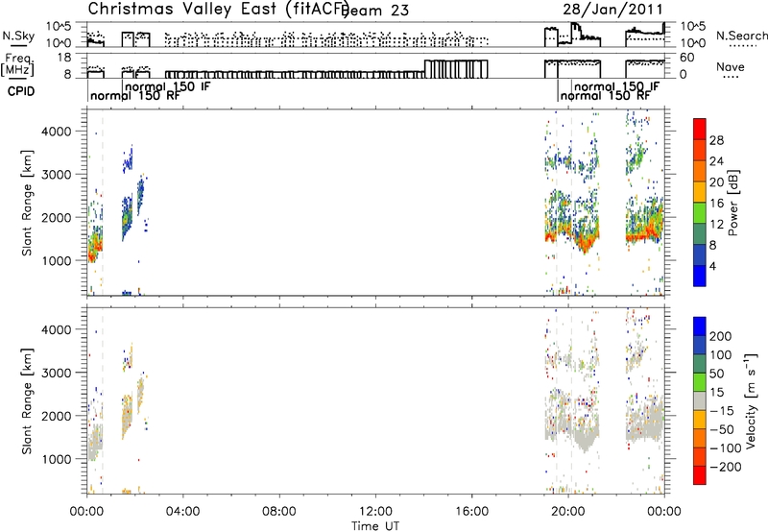This screenshot has width=768, height=532.
Task: Click the '16:00' time tick label
Action: pyautogui.click(x=472, y=512)
